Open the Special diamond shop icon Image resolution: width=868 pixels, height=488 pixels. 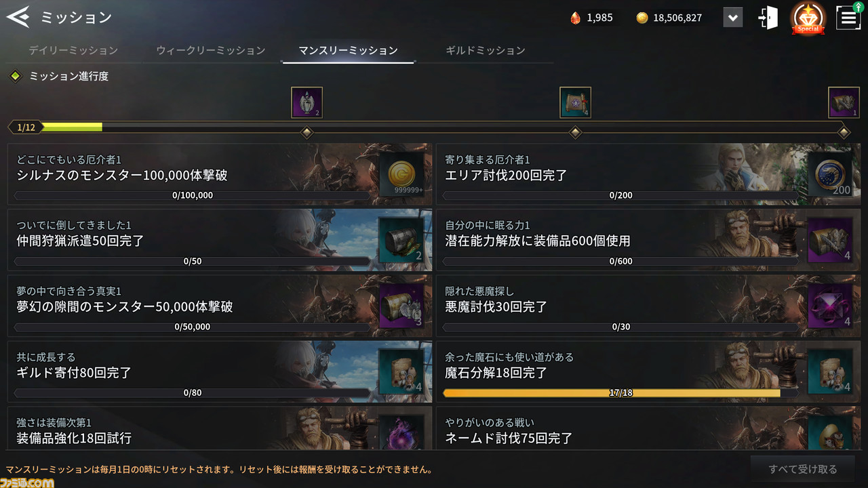tap(808, 18)
